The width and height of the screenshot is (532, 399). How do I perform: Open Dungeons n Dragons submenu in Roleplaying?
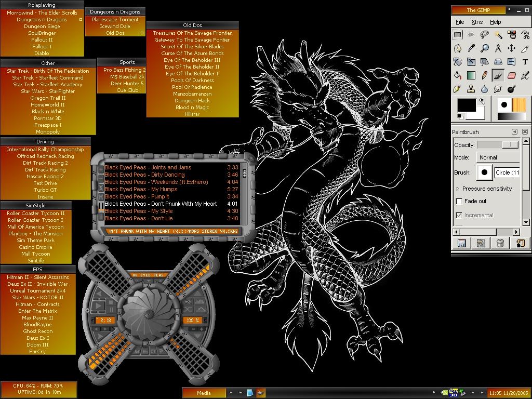pos(42,19)
